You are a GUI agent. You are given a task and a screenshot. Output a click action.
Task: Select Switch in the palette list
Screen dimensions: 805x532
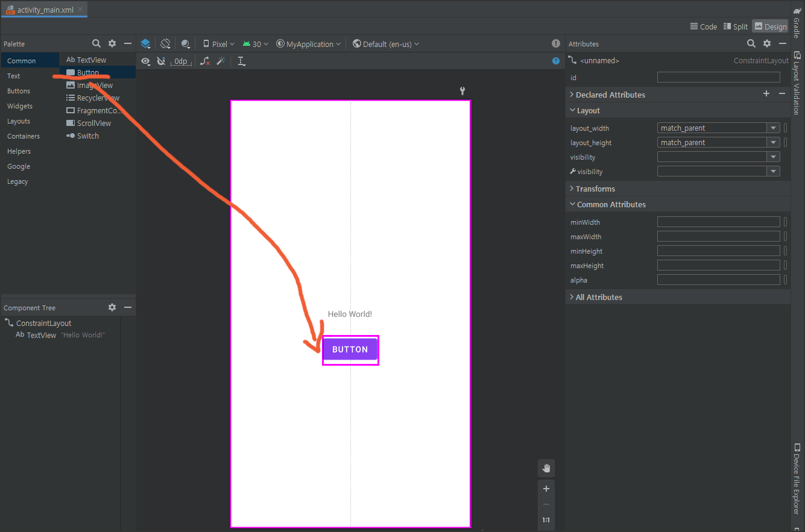[x=98, y=136]
